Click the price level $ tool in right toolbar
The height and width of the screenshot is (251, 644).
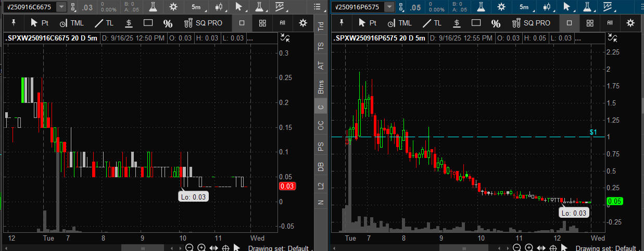click(456, 23)
